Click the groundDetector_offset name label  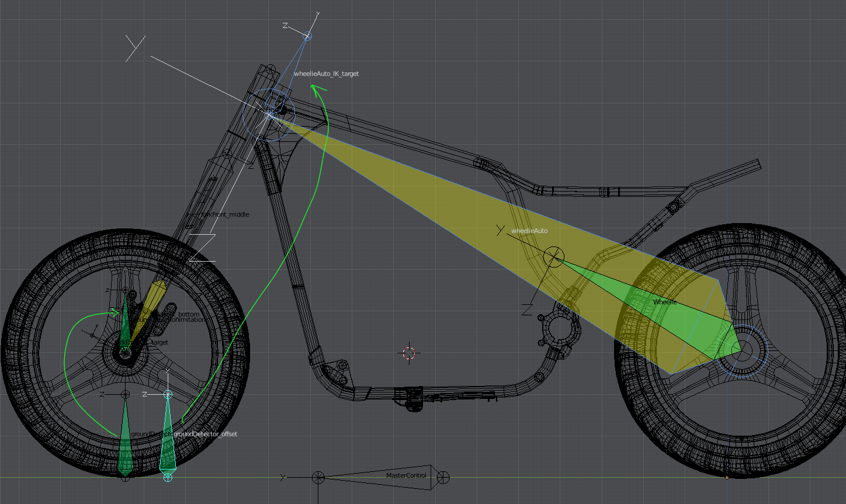pyautogui.click(x=206, y=435)
